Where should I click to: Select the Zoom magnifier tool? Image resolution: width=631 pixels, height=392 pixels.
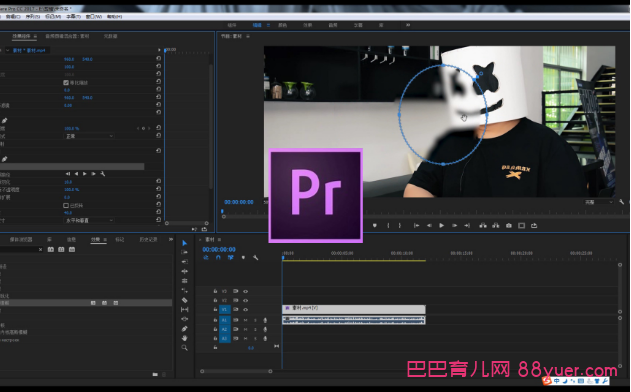coord(184,348)
